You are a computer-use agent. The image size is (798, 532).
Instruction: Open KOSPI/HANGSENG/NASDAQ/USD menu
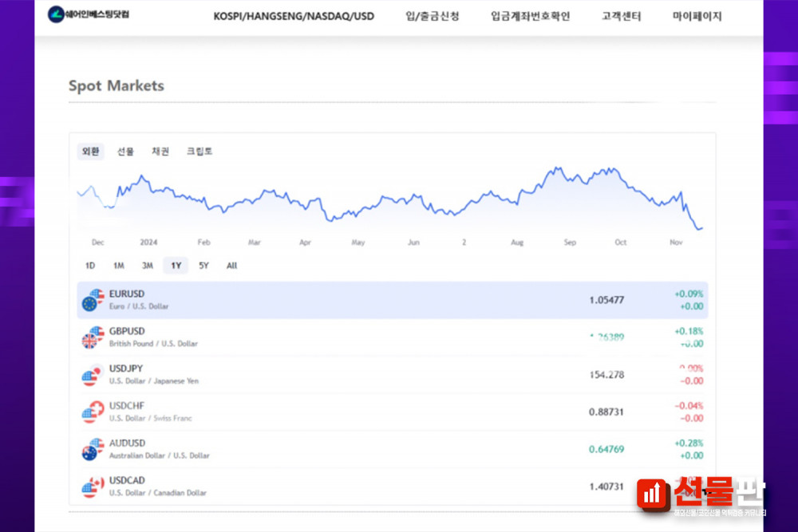[294, 16]
